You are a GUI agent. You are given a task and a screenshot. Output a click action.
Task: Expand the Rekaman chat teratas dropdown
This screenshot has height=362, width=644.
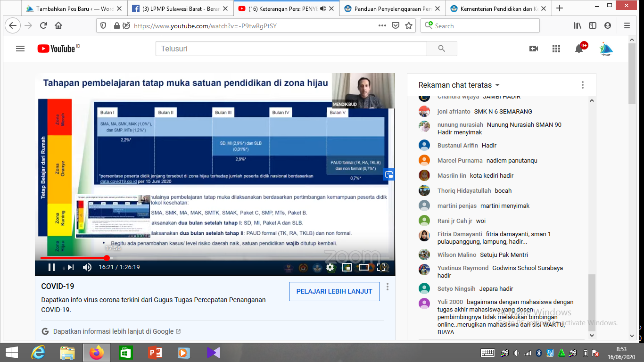coord(459,85)
